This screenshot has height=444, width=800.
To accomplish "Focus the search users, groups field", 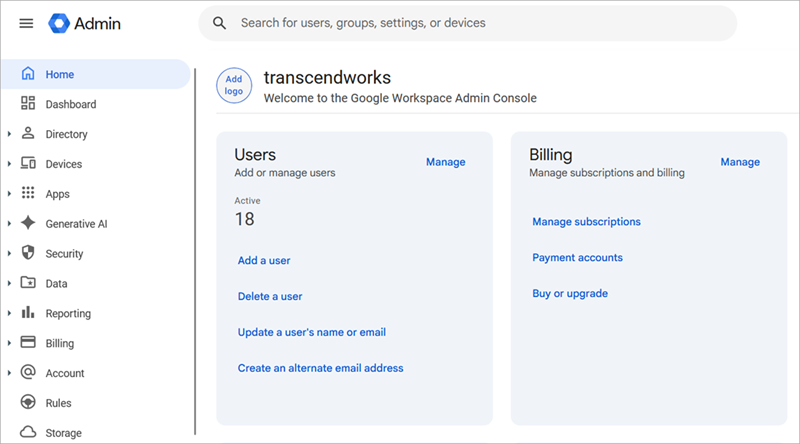I will (x=468, y=23).
